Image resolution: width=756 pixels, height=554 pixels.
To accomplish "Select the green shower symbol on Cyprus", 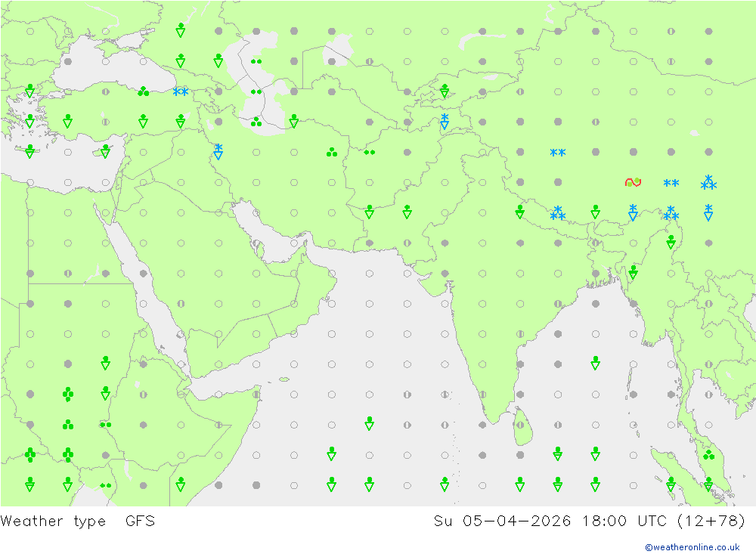I will [x=105, y=151].
